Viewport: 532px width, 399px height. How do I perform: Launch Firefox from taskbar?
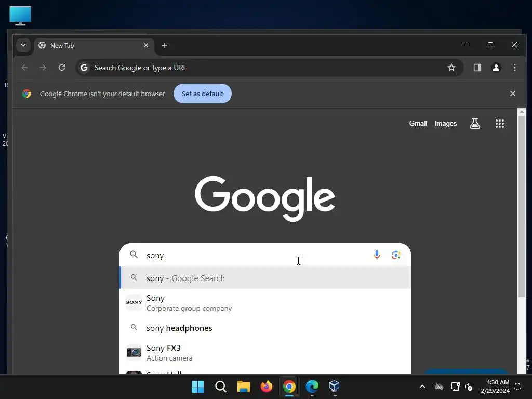click(x=267, y=387)
